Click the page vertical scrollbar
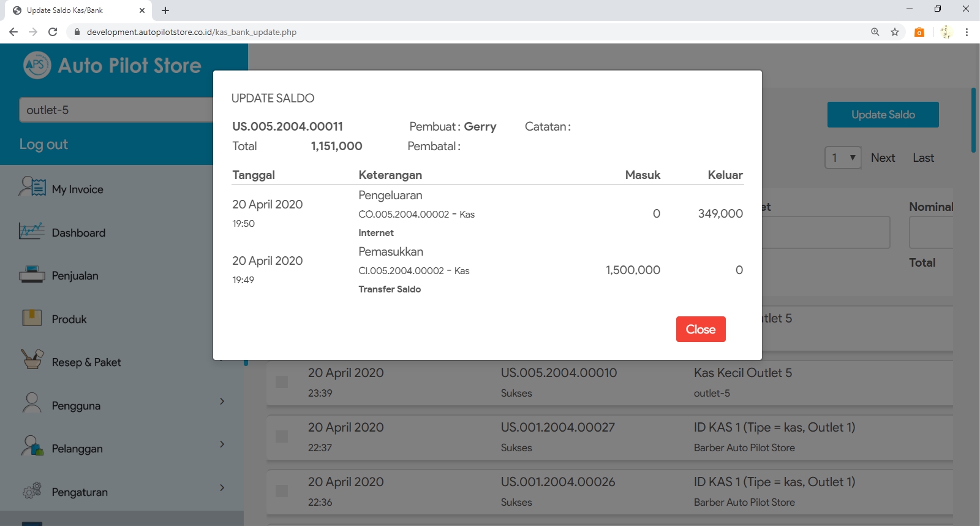 tap(974, 120)
